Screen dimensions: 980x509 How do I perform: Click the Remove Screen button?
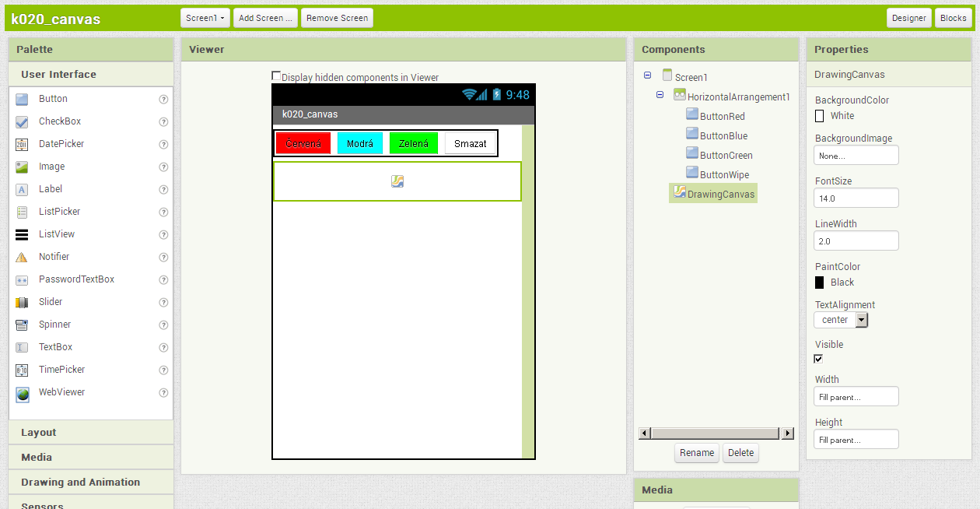[x=337, y=18]
